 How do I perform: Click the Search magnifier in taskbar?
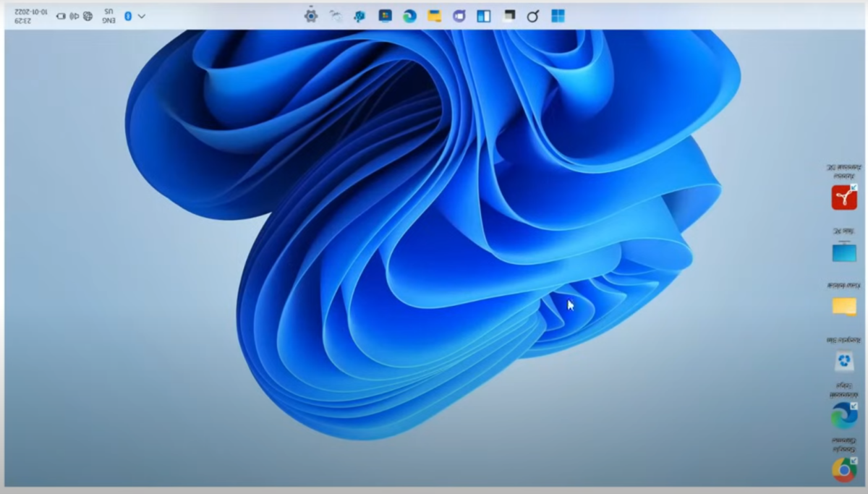pos(533,16)
